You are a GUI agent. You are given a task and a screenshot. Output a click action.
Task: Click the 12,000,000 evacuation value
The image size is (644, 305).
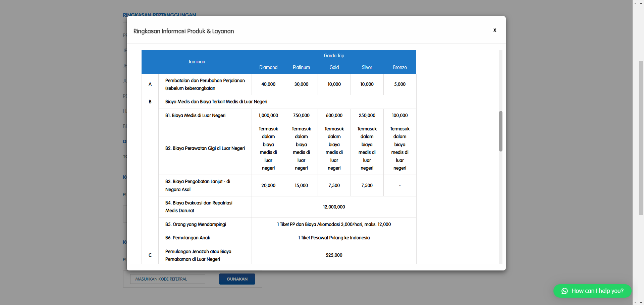[334, 207]
